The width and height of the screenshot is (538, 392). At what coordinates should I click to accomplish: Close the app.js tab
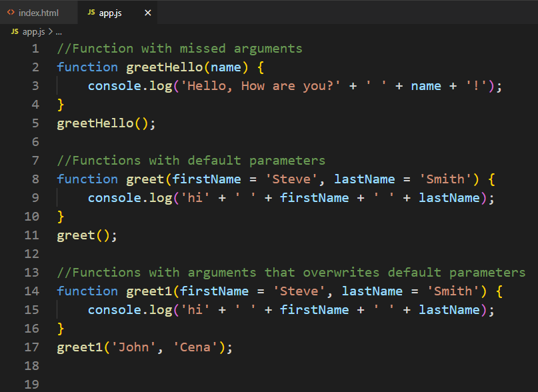tap(148, 13)
